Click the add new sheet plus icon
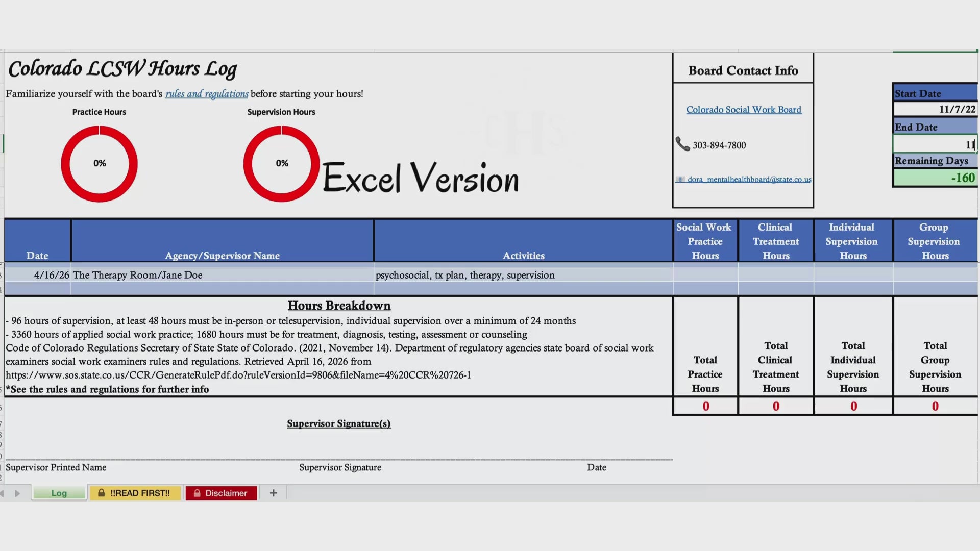Screen dimensions: 980x551 [274, 493]
